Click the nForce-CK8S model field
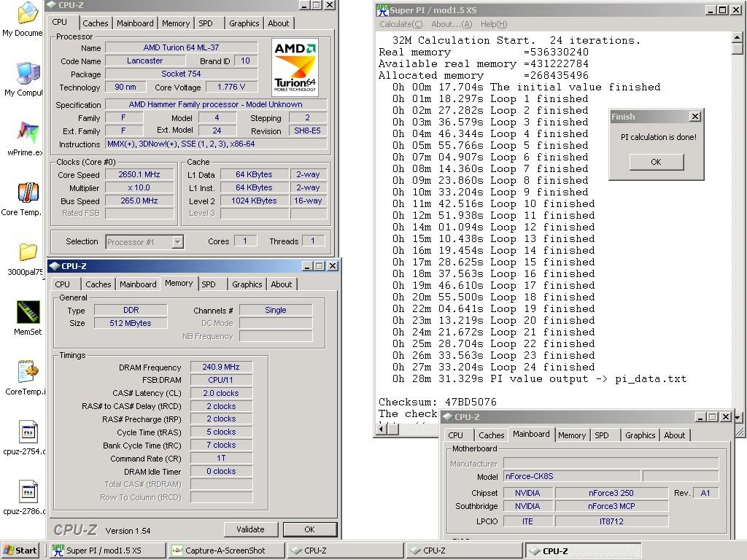This screenshot has height=560, width=747. [572, 476]
